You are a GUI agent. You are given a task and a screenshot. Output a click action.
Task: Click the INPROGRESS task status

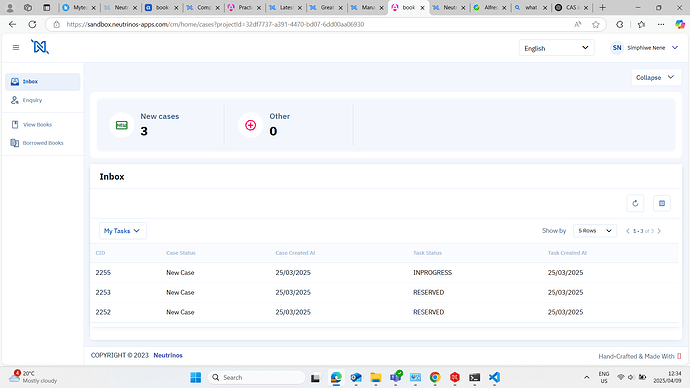432,273
